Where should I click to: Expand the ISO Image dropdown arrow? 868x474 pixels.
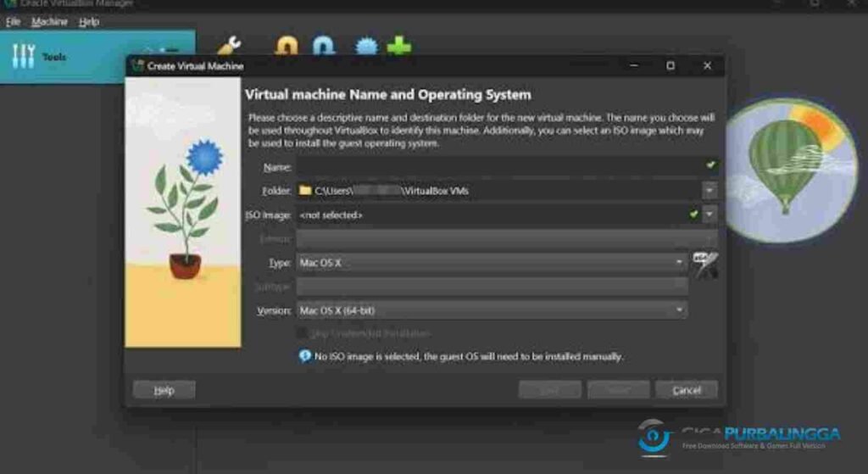pyautogui.click(x=709, y=215)
